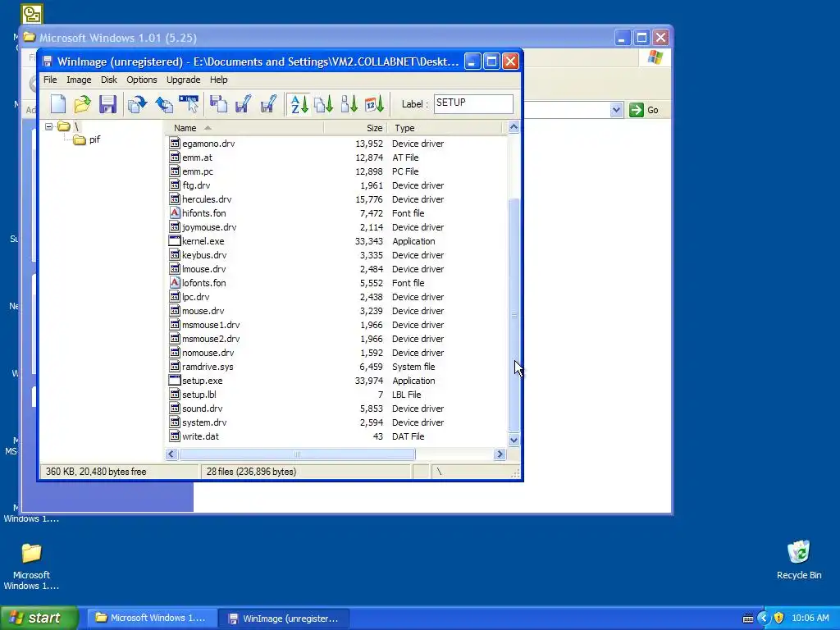Screen dimensions: 840x630
Task: Sort list by the Size column header
Action: [355, 128]
